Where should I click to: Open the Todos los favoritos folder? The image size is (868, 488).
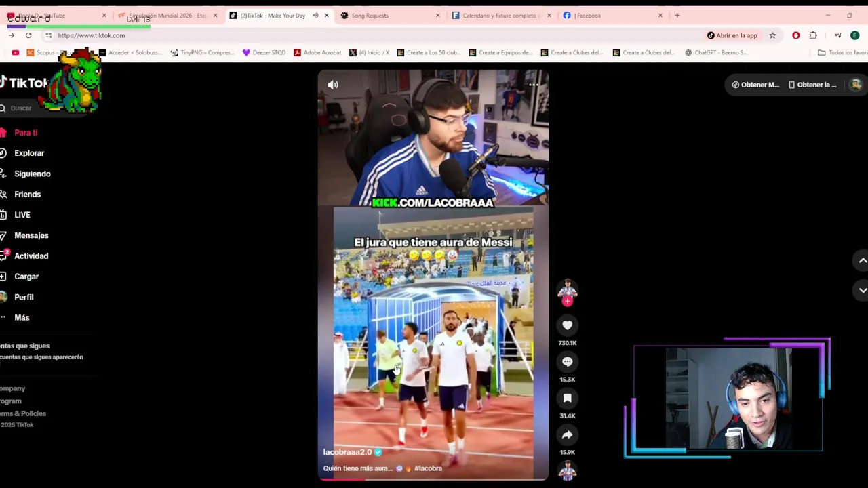pyautogui.click(x=842, y=52)
